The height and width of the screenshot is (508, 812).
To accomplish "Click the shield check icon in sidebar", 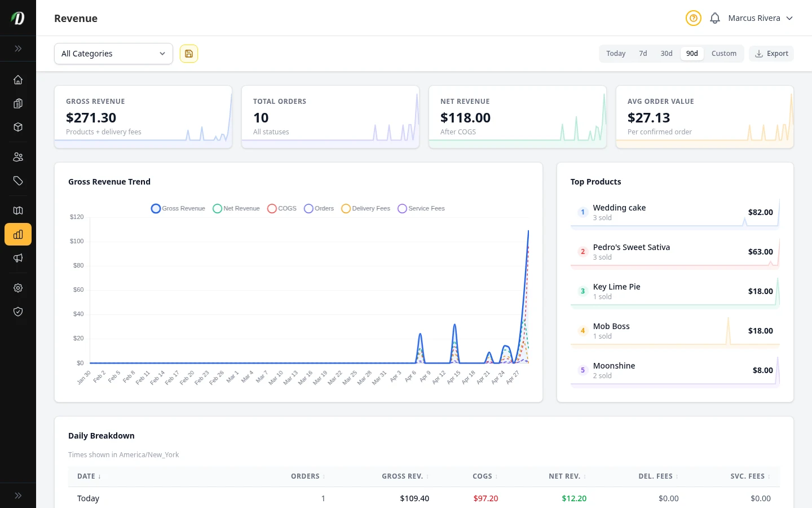I will point(18,312).
